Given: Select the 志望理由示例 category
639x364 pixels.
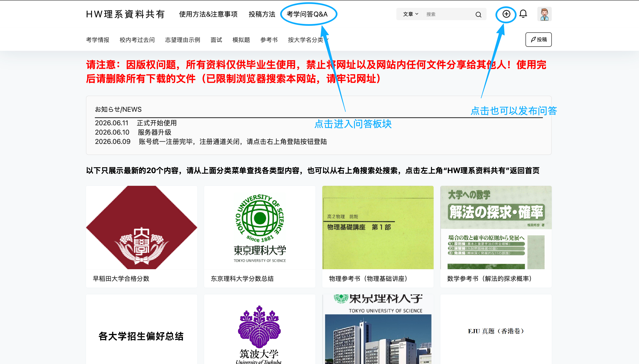Looking at the screenshot, I should [182, 40].
